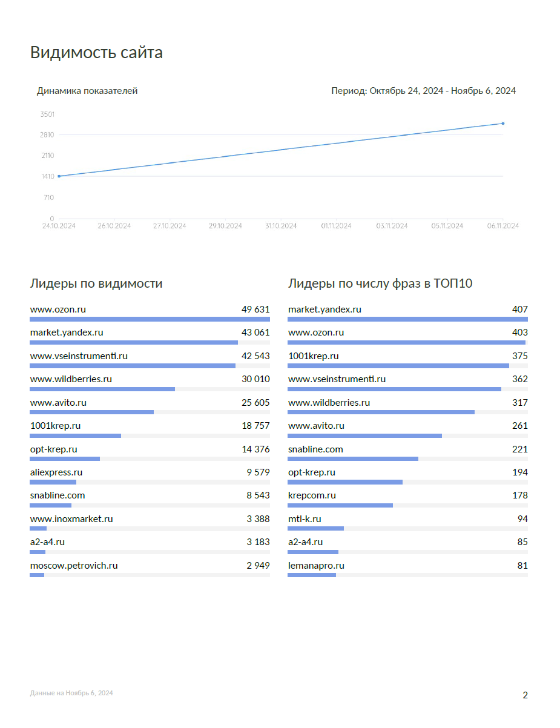Click the mtl-k.ru row
This screenshot has height=728, width=560.
pos(408,522)
